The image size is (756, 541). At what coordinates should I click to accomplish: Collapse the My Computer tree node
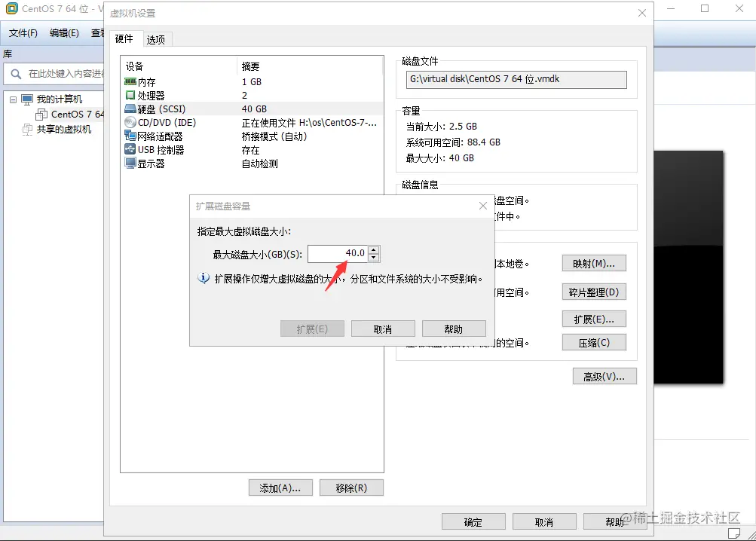coord(13,99)
